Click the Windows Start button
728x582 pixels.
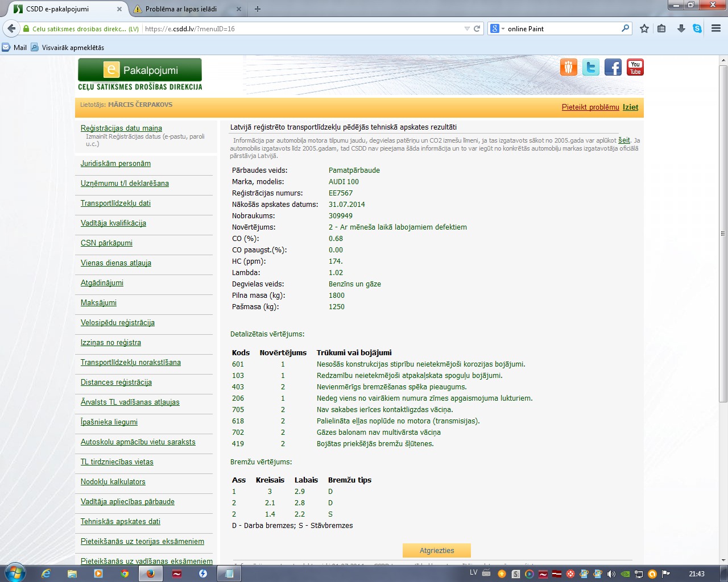[x=14, y=573]
